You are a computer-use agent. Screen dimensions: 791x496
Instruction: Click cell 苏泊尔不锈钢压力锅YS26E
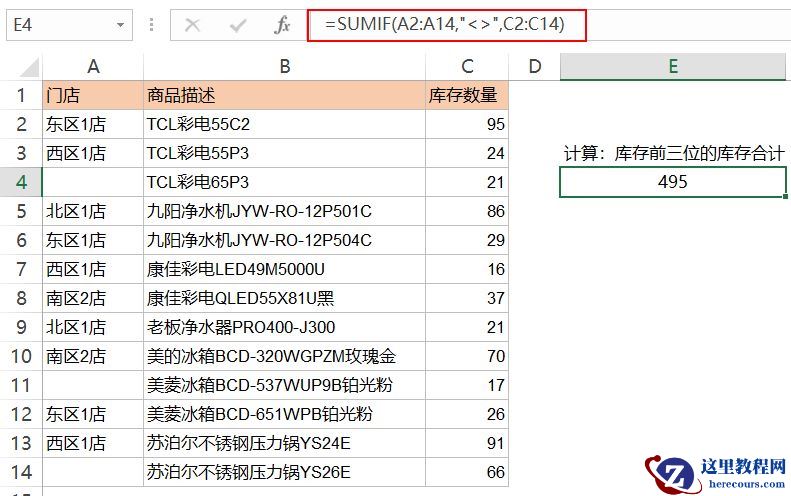pyautogui.click(x=285, y=472)
